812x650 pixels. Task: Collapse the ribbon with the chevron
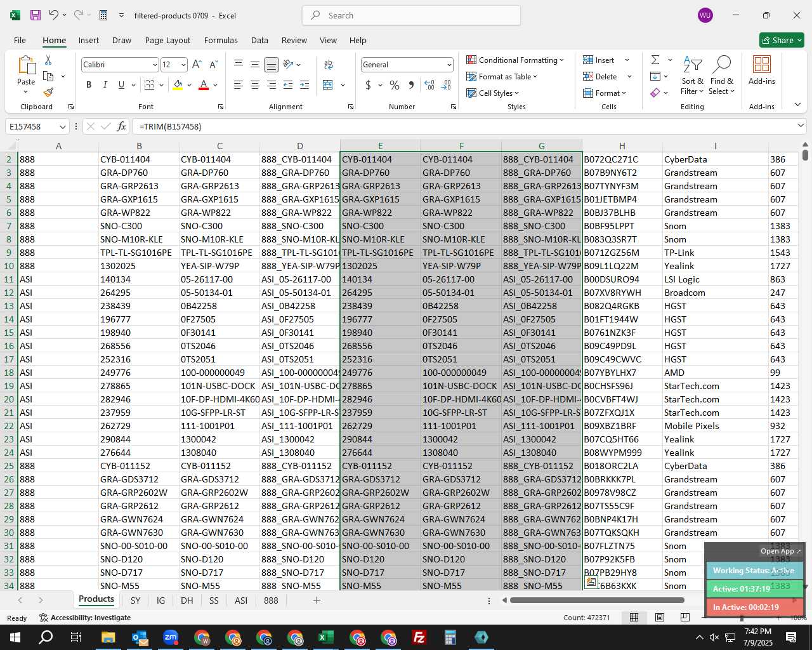click(797, 104)
